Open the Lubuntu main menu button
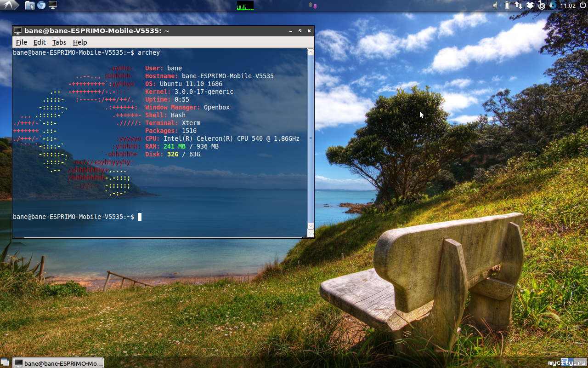 tap(9, 5)
